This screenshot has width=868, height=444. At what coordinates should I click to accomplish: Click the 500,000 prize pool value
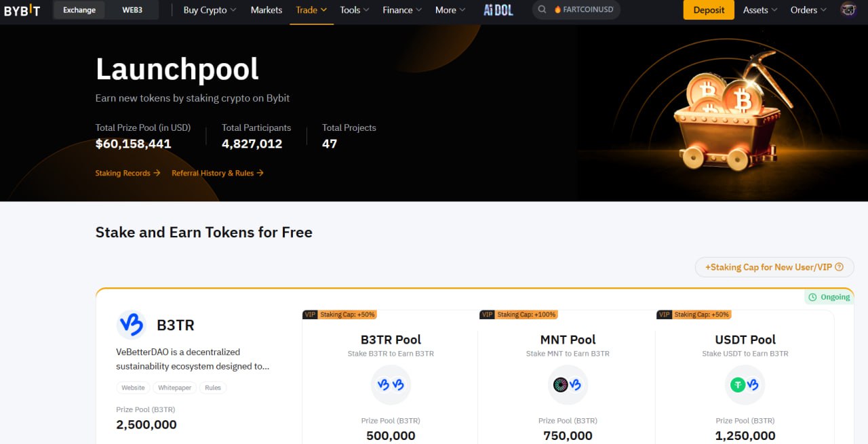(x=391, y=436)
